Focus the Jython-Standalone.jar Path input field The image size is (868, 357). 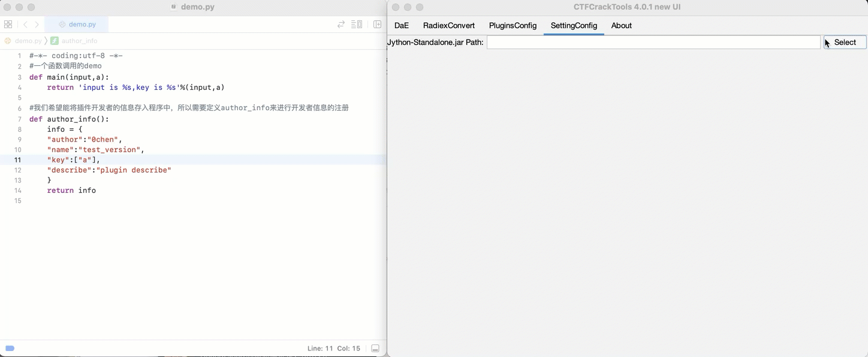point(653,42)
